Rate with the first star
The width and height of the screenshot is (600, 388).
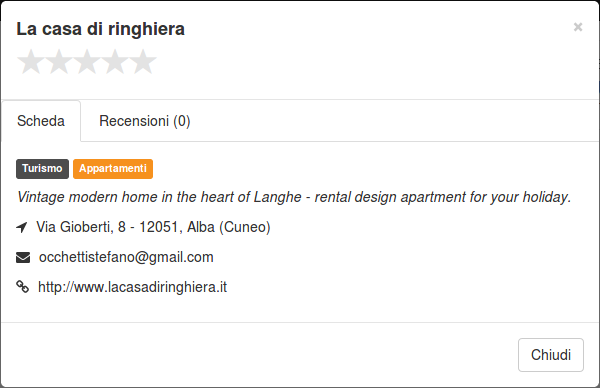tap(31, 61)
